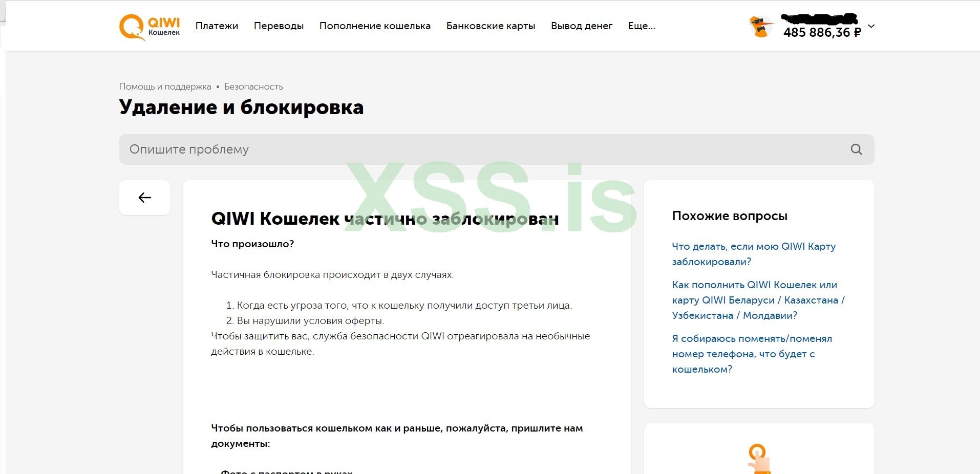Open the Платежи menu

tap(217, 26)
